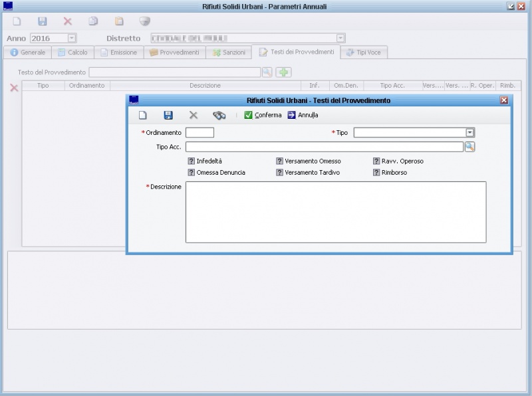The image size is (532, 396).
Task: Expand the Anno year dropdown
Action: pyautogui.click(x=72, y=39)
